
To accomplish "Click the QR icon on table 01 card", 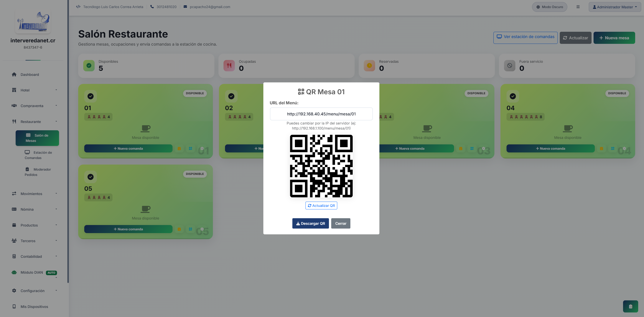I will click(x=190, y=148).
